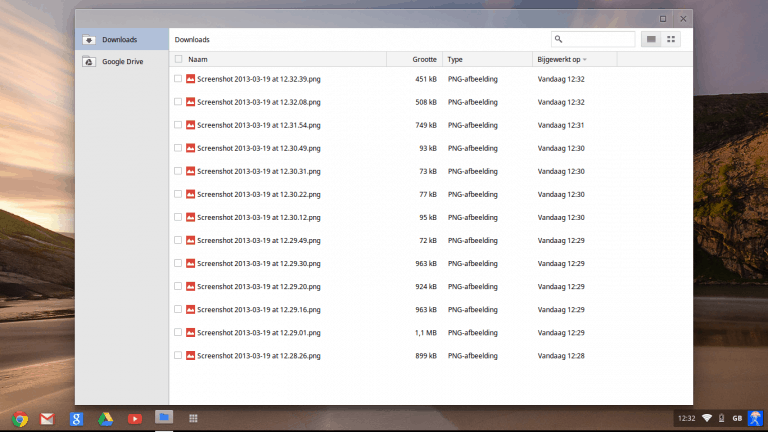The width and height of the screenshot is (768, 432).
Task: Click the 508 kB size value
Action: click(426, 102)
